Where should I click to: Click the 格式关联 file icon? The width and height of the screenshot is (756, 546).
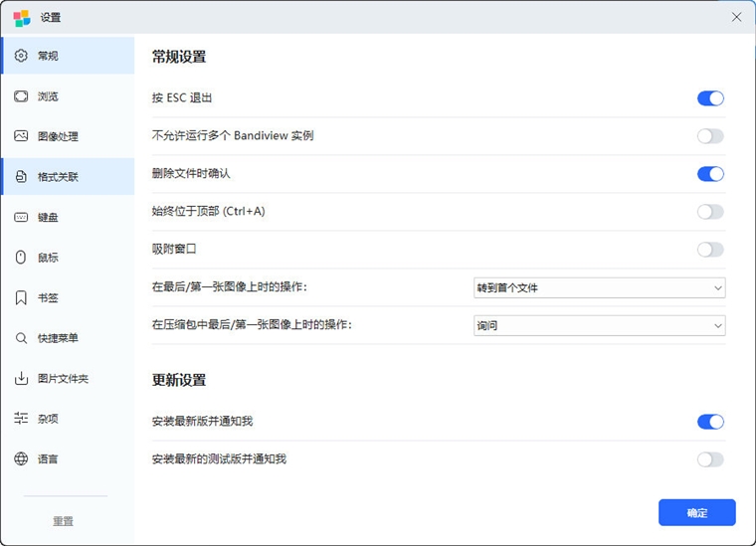coord(21,176)
